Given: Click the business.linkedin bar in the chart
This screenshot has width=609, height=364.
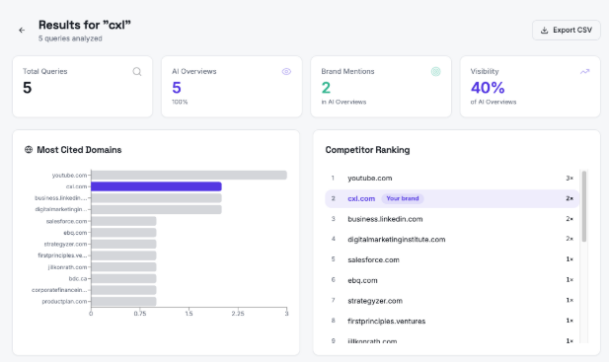Looking at the screenshot, I should tap(157, 198).
